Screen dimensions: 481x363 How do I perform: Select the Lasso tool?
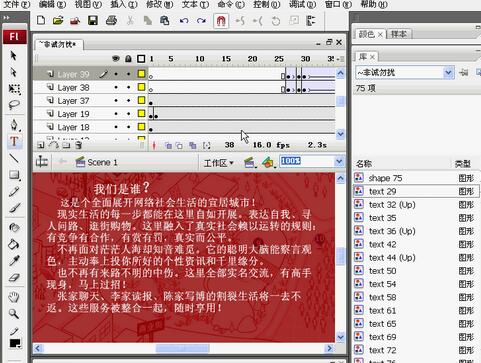tap(14, 105)
